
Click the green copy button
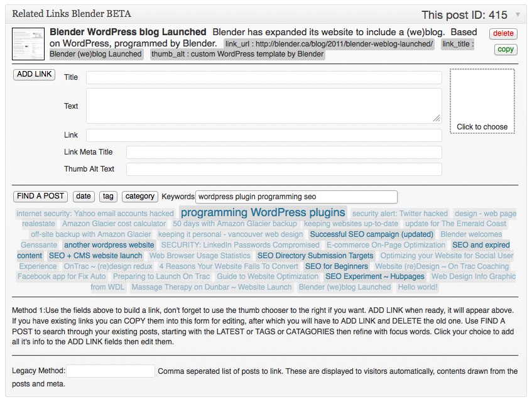point(506,49)
